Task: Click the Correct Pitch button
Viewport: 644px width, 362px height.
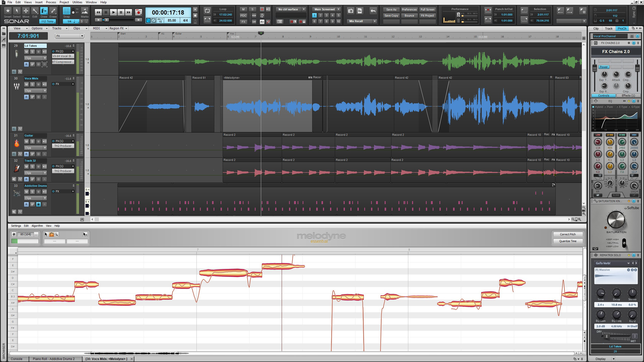Action: (568, 234)
